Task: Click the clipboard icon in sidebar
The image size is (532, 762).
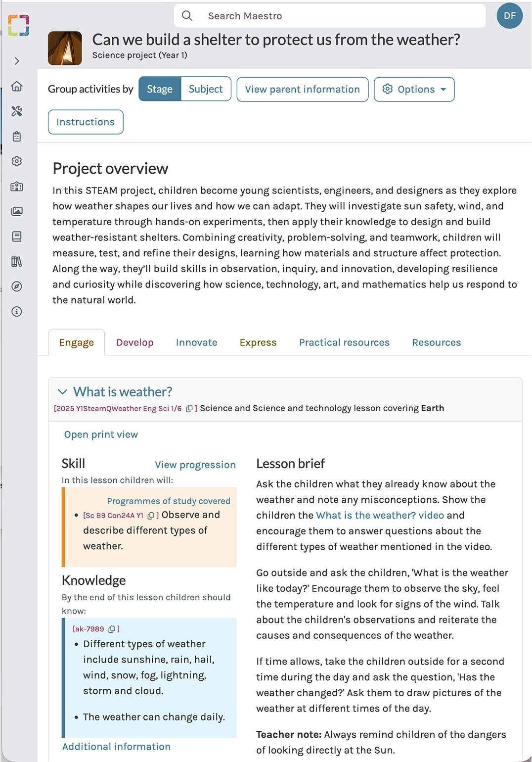Action: tap(17, 137)
